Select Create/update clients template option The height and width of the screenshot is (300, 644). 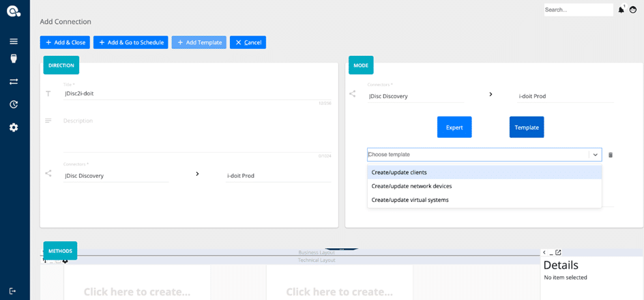(x=399, y=172)
